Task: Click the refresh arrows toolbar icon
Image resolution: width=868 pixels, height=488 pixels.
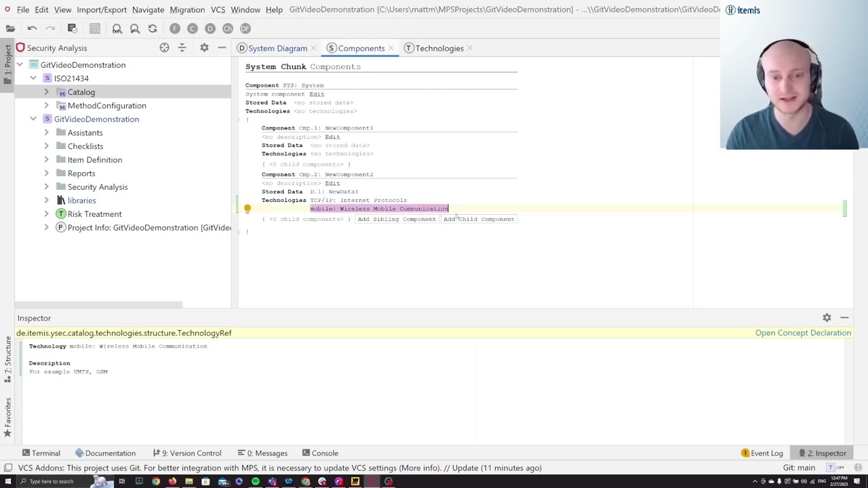Action: [x=153, y=28]
